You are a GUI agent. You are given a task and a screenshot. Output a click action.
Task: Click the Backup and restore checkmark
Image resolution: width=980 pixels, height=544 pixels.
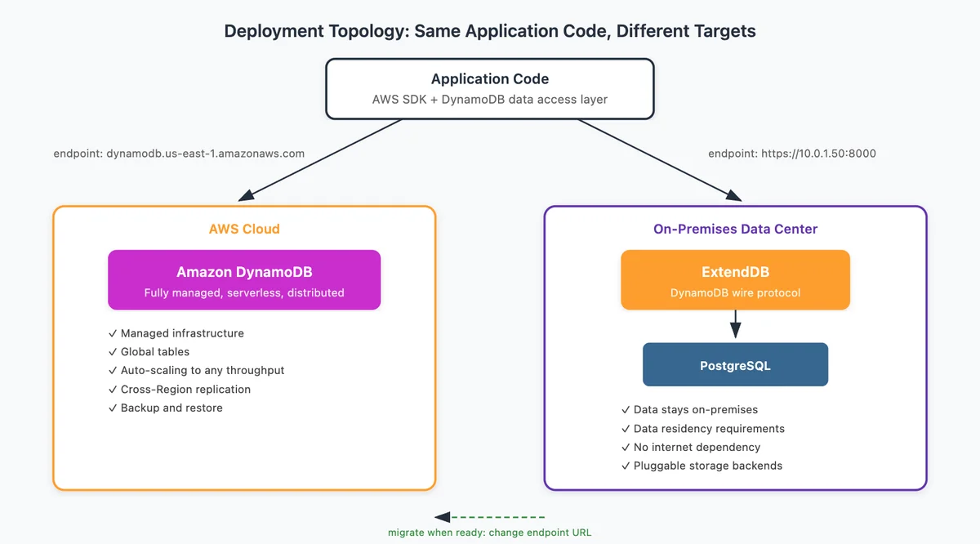(113, 408)
